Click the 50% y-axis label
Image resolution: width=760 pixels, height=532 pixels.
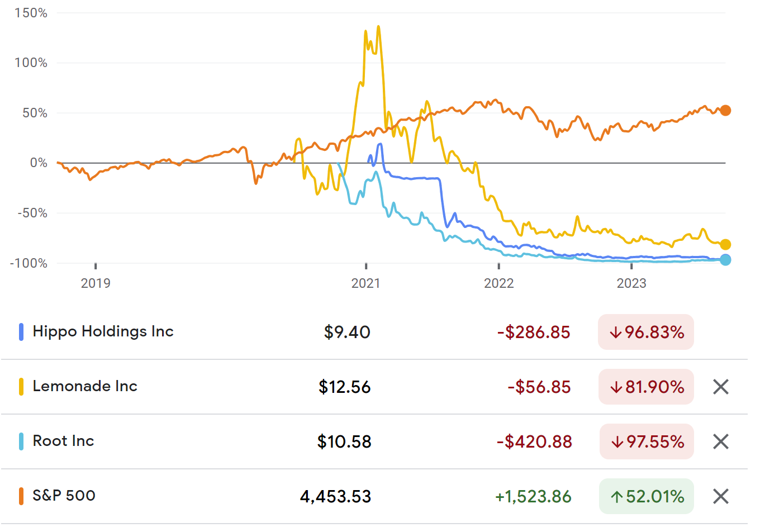pos(35,113)
